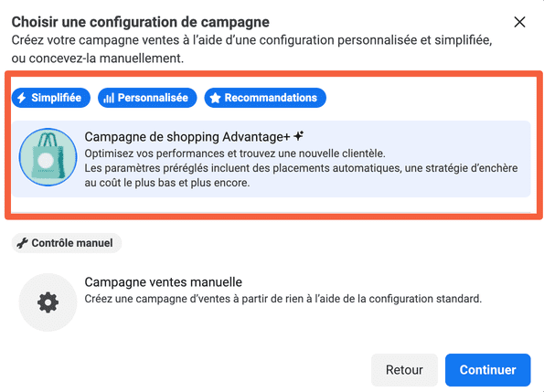Click the star icon on Recommandations
The image size is (544, 392).
(215, 98)
